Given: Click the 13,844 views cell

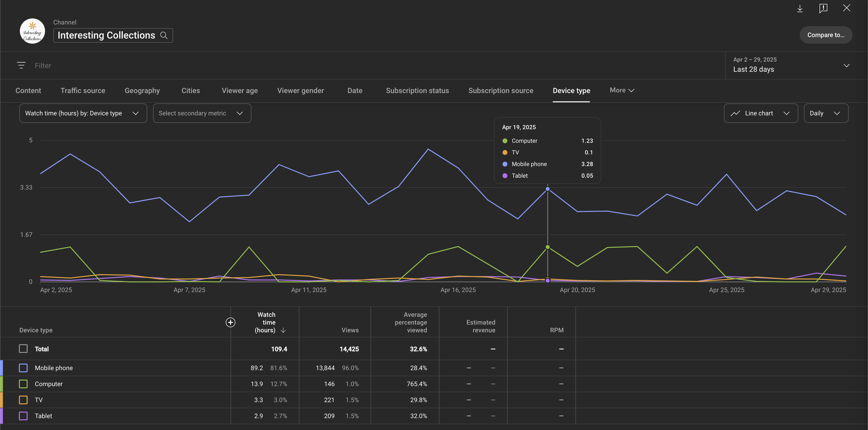Looking at the screenshot, I should pyautogui.click(x=325, y=368).
